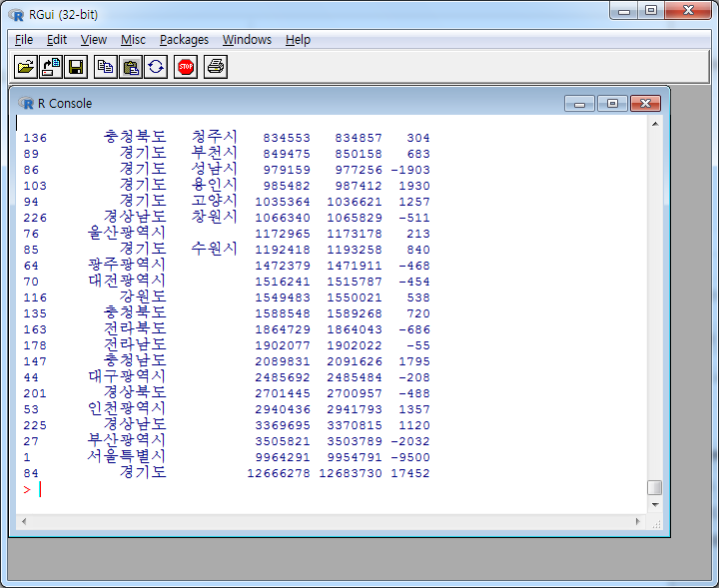Click row number 136 in console output
This screenshot has width=719, height=588.
pos(35,138)
